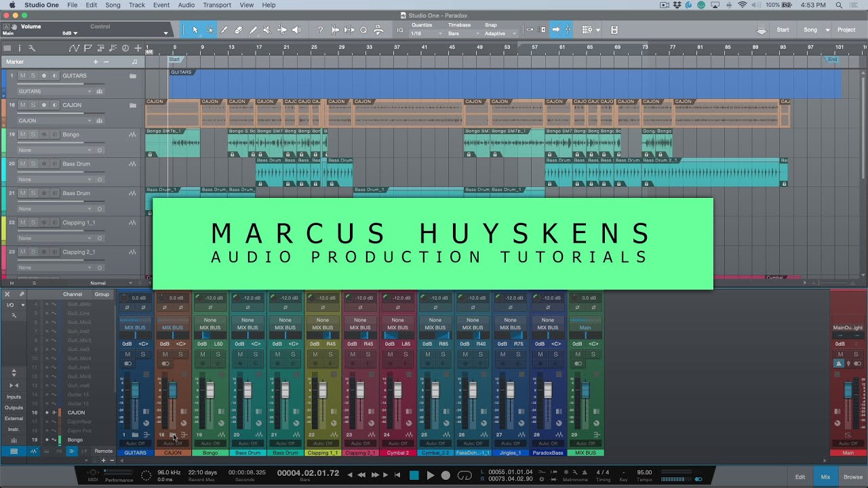Activate the Mute tool
Screen dimensions: 868x488
[x=267, y=30]
